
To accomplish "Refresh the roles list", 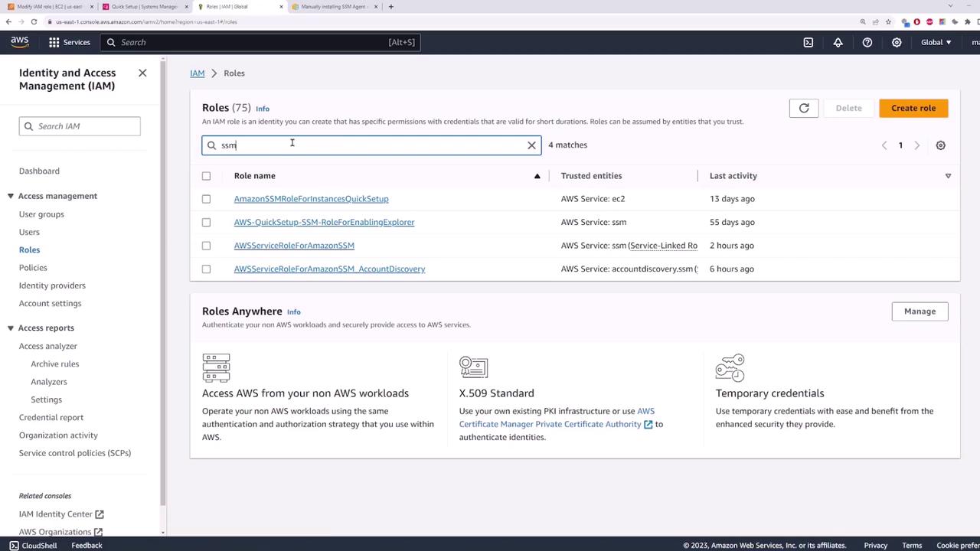I will coord(804,108).
